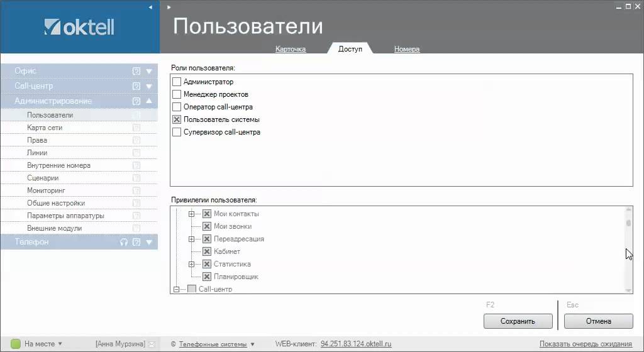Screen dimensions: 644x352
Task: Open Карта сети in sidebar
Action: [79, 128]
